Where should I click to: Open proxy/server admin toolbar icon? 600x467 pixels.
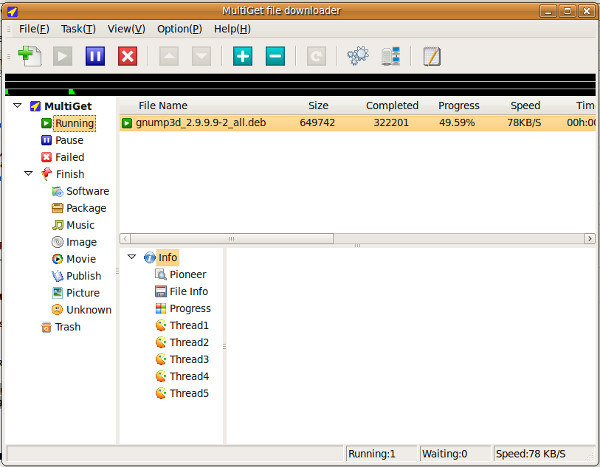pyautogui.click(x=391, y=57)
